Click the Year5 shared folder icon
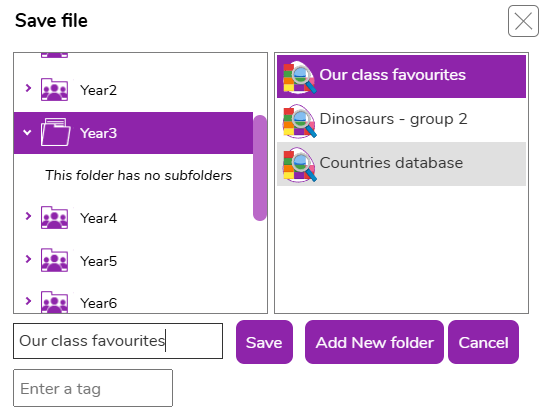This screenshot has height=419, width=545. coord(54,260)
